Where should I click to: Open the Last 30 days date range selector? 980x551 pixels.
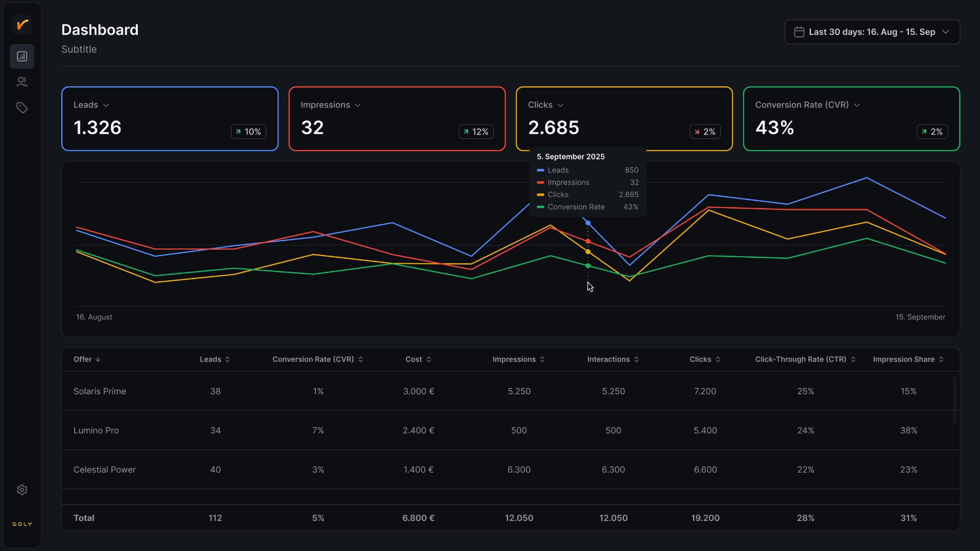[x=872, y=32]
